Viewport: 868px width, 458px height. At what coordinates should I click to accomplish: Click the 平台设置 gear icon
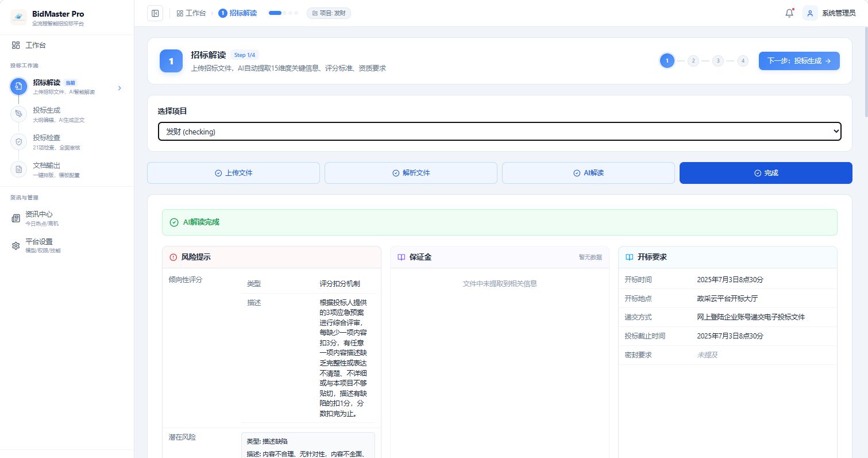(x=16, y=246)
